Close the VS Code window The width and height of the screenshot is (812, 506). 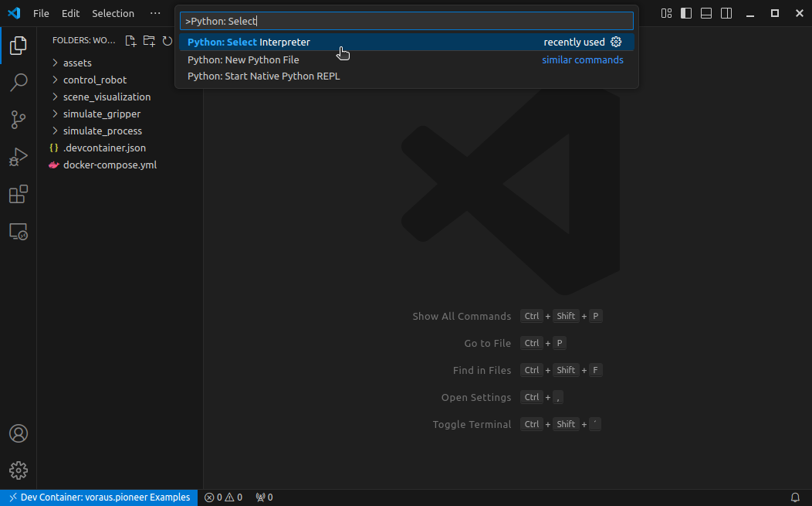pyautogui.click(x=800, y=13)
